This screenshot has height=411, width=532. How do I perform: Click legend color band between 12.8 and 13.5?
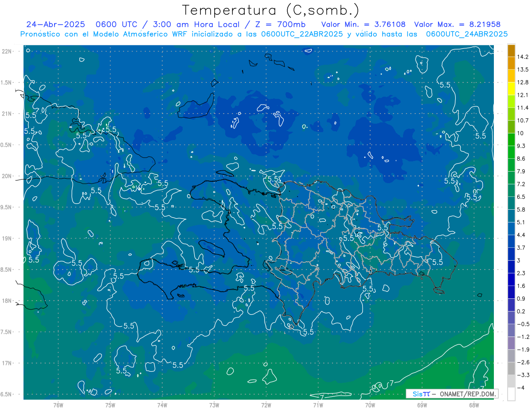(511, 76)
